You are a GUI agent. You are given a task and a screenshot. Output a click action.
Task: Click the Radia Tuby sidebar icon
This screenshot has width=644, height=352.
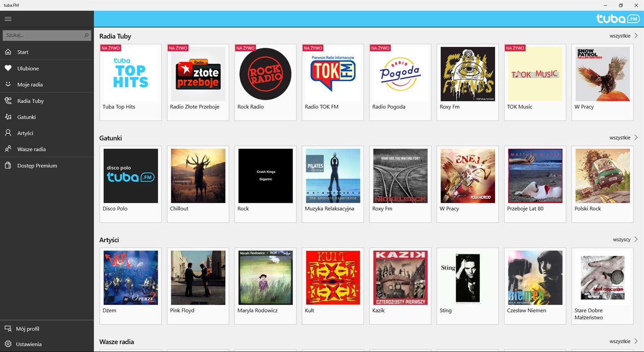8,101
